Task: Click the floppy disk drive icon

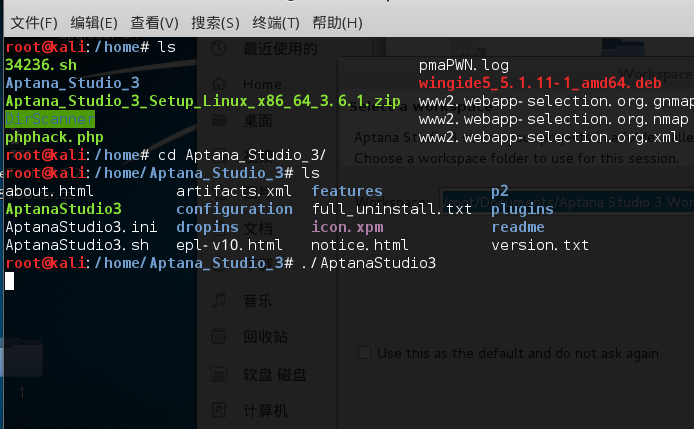Action: coord(219,374)
